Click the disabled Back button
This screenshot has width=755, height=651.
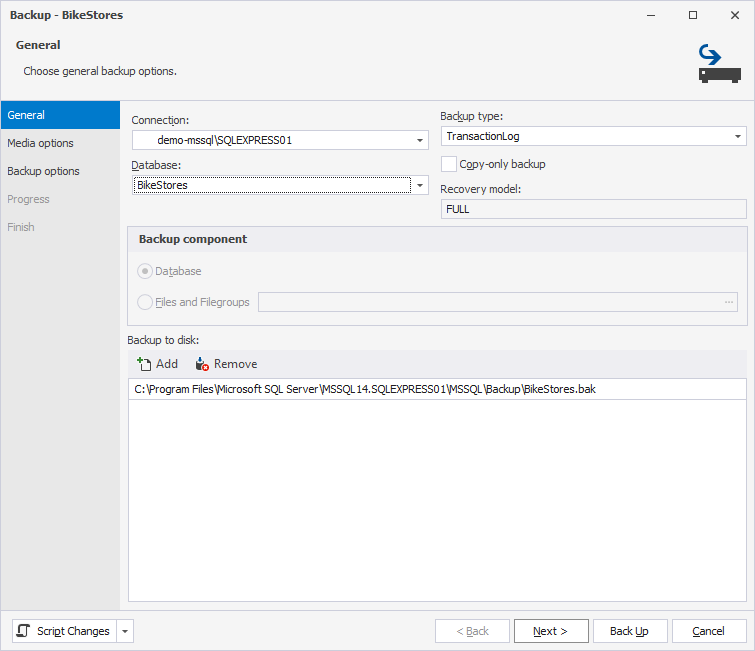(472, 631)
